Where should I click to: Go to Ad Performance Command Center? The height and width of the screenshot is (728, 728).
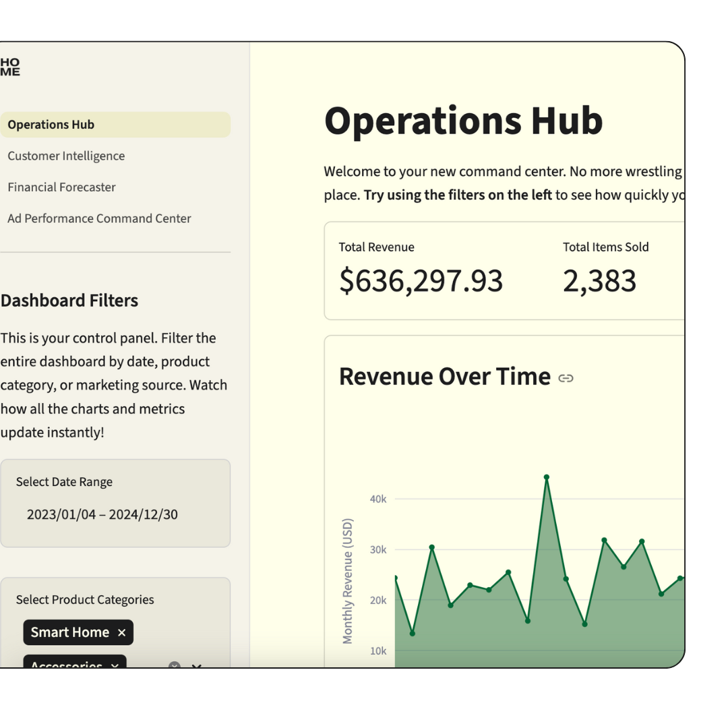[99, 218]
